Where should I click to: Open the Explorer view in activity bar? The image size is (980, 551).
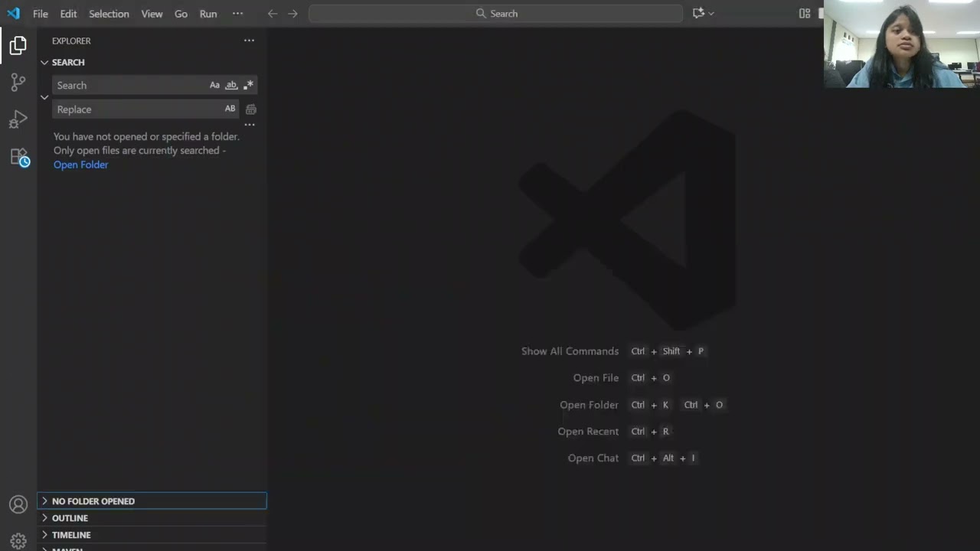18,46
